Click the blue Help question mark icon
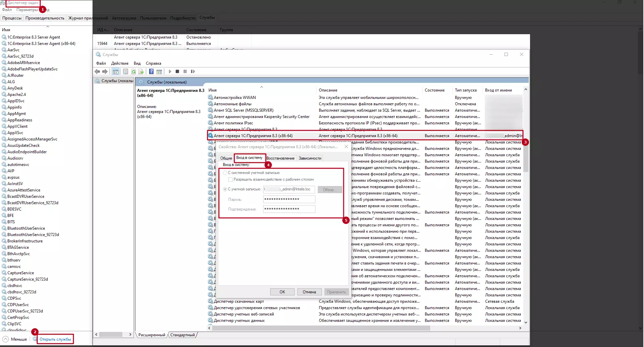Image resolution: width=644 pixels, height=347 pixels. click(x=151, y=71)
